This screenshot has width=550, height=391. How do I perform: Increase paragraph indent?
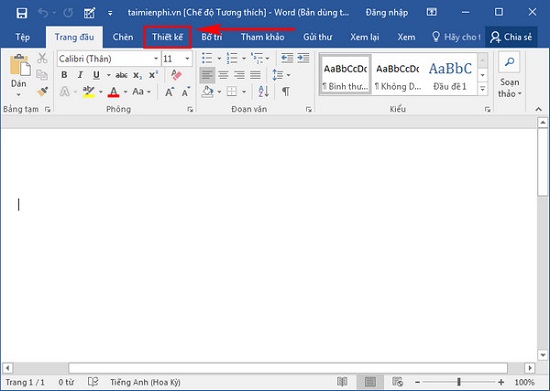[x=303, y=58]
